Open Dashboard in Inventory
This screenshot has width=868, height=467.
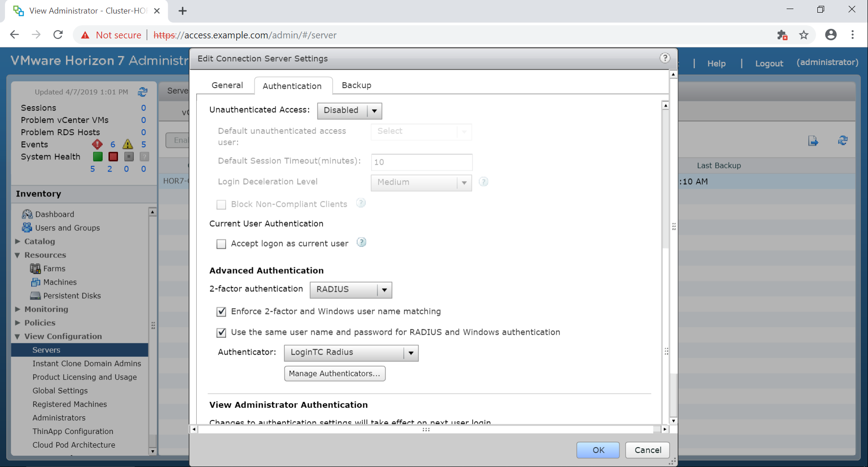[x=55, y=214]
